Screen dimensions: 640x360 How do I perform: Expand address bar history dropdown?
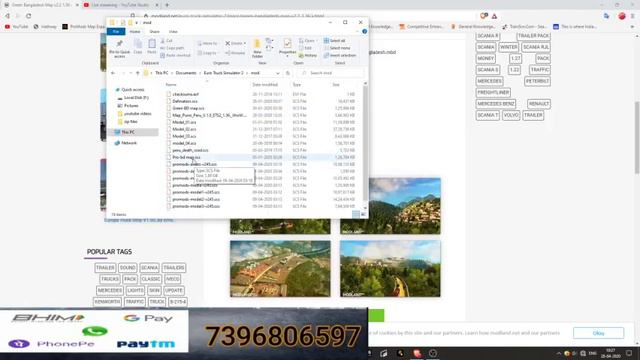[x=278, y=73]
